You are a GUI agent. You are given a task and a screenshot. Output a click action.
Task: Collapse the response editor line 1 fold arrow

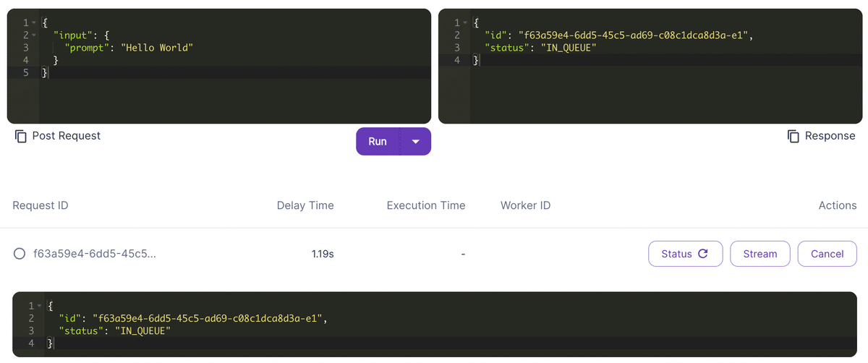(x=466, y=23)
